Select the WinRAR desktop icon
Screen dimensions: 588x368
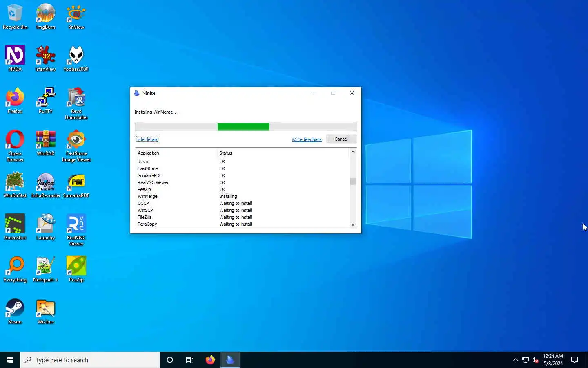(45, 143)
